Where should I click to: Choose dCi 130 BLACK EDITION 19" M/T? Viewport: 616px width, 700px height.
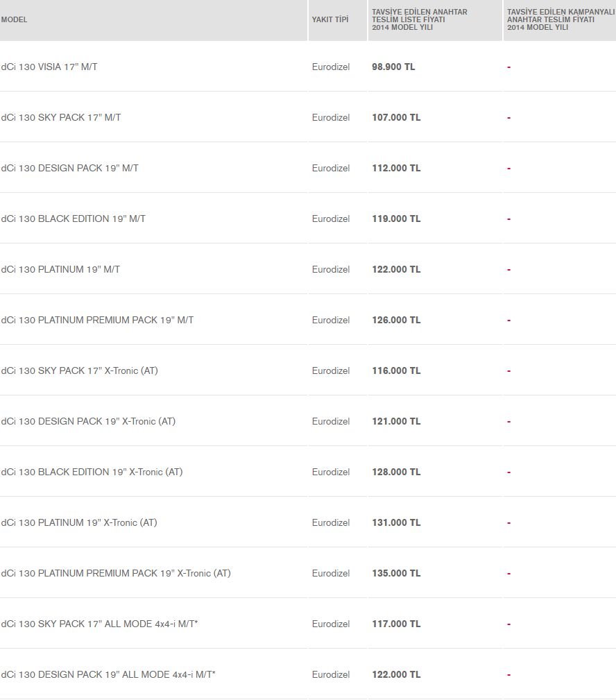(x=73, y=219)
